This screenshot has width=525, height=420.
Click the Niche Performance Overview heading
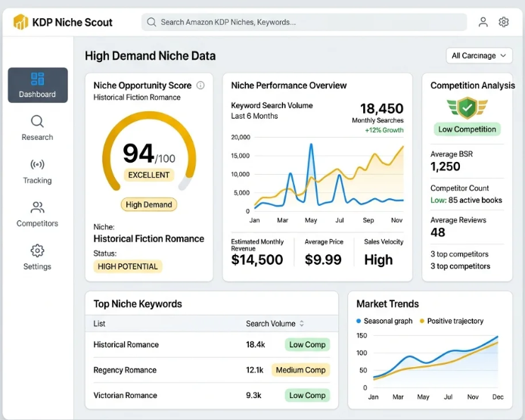pyautogui.click(x=289, y=86)
